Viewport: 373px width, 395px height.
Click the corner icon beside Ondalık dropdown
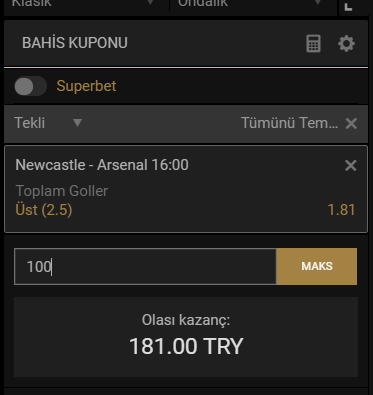pos(348,7)
